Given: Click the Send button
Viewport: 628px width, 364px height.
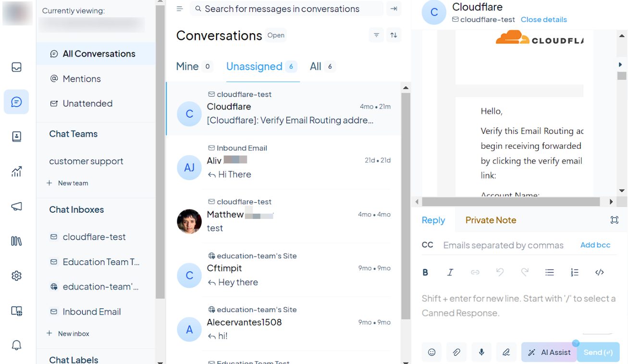Looking at the screenshot, I should pyautogui.click(x=598, y=352).
